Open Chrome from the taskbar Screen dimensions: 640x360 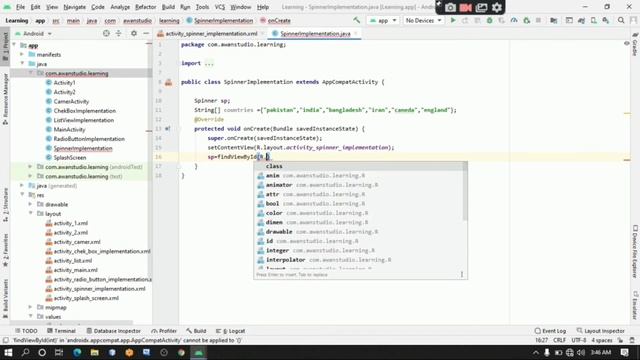click(x=181, y=352)
